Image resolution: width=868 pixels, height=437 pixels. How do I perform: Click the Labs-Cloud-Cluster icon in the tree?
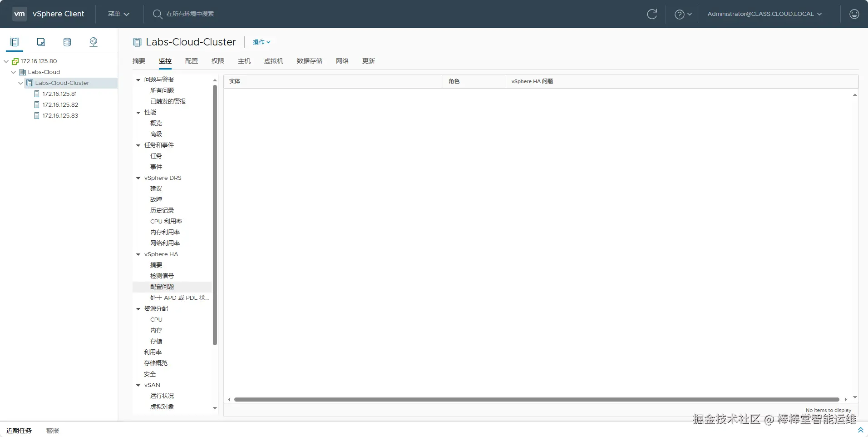(30, 83)
